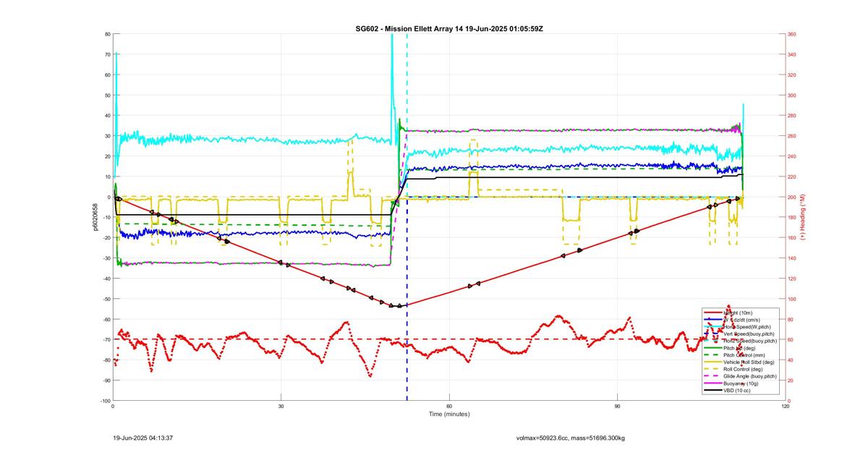Click the '340' tick on the heading axis
Screen dimensions: 868x450
(792, 54)
